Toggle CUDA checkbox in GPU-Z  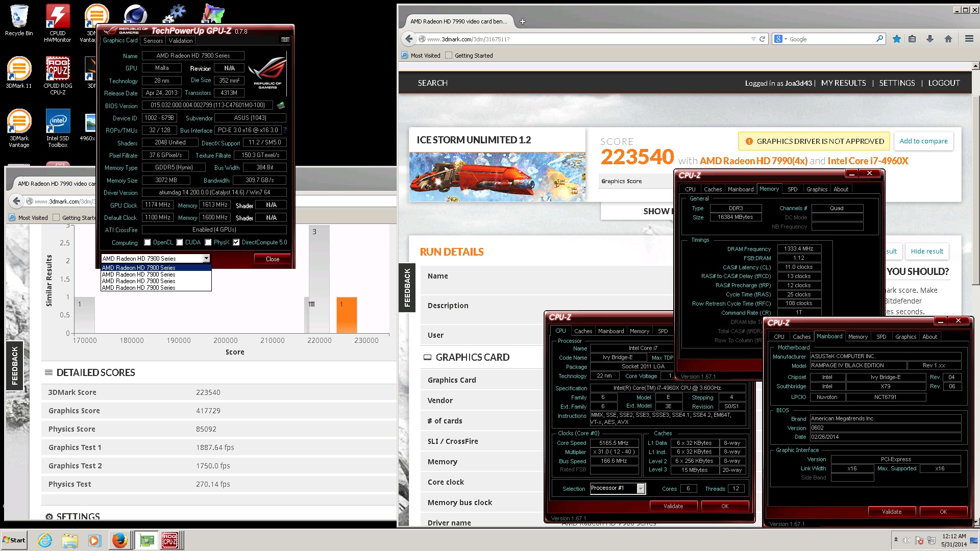(180, 242)
